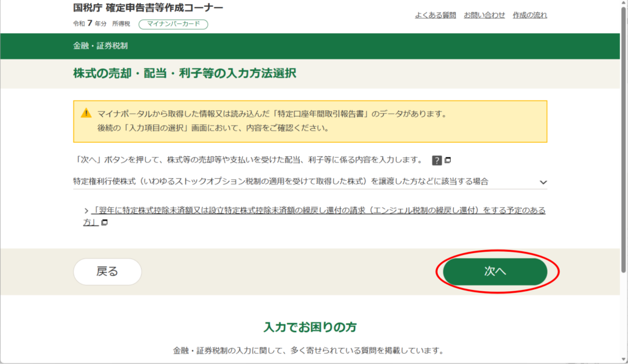Click the yellow warning triangle icon
Screen dimensions: 628x364
86,114
